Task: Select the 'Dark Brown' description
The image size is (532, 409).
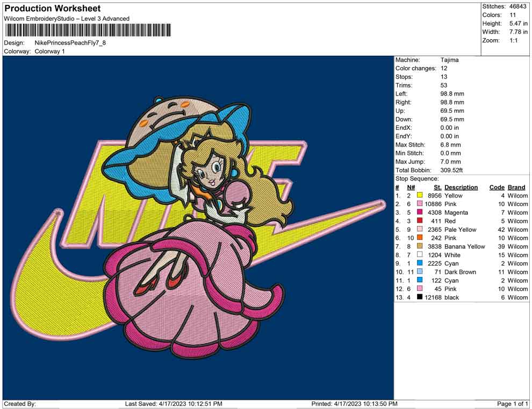Action: click(460, 272)
